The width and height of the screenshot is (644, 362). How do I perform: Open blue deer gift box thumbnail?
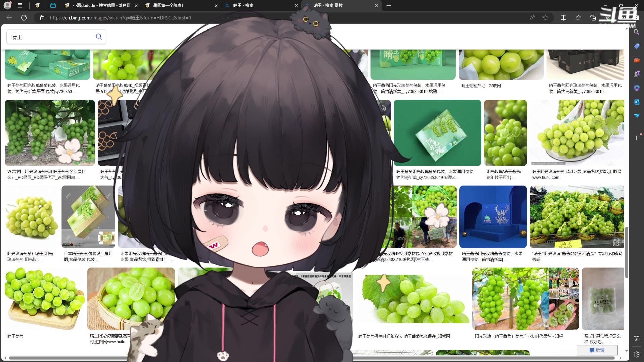[493, 217]
